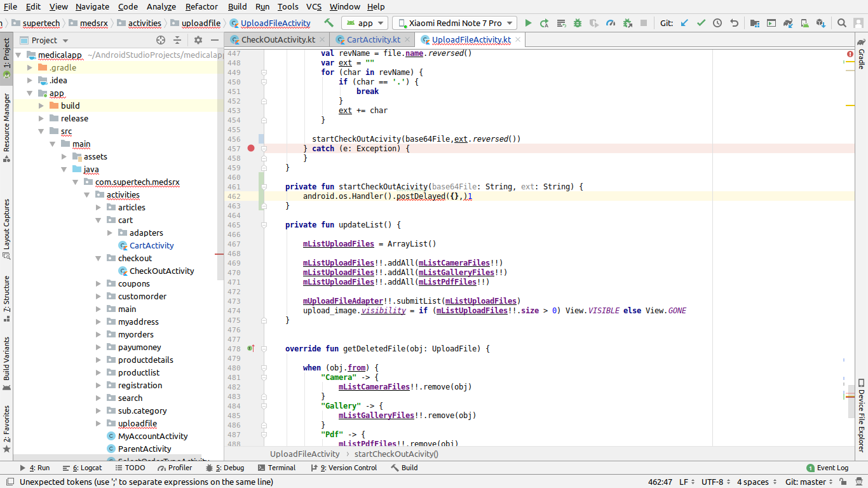
Task: Hide Project panel with minus icon
Action: coord(214,40)
